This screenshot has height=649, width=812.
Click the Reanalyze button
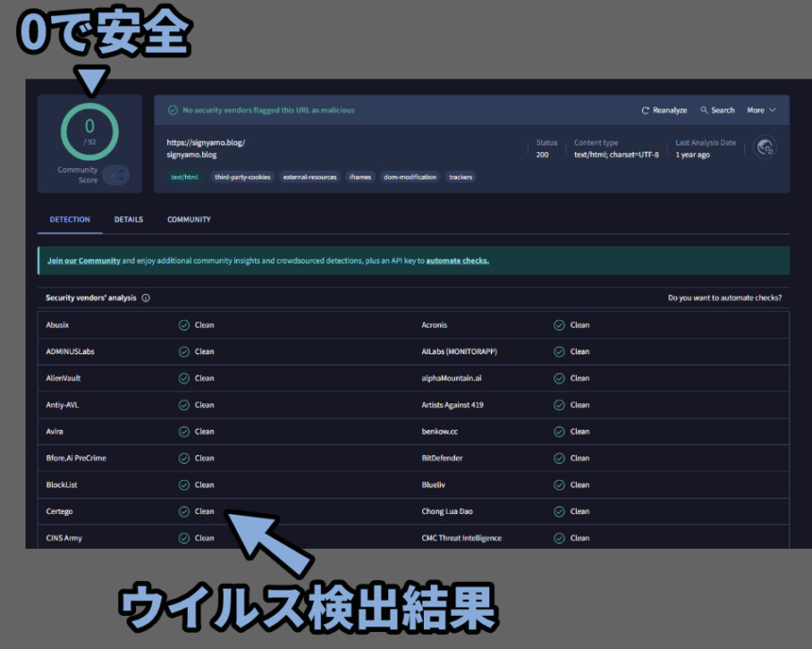[x=665, y=111]
